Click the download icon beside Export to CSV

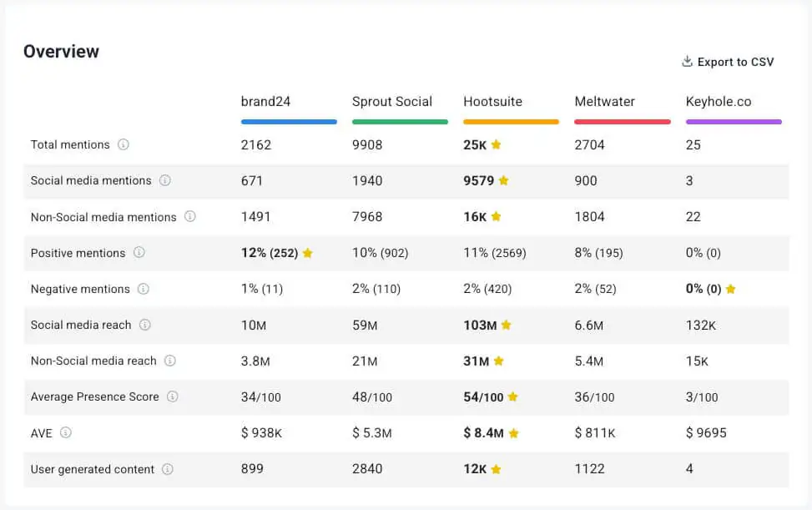coord(687,62)
